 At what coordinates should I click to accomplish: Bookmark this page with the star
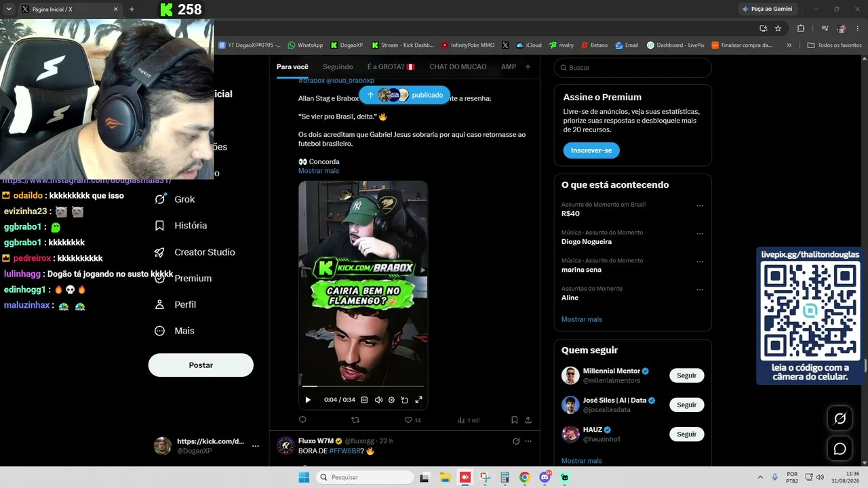point(778,28)
